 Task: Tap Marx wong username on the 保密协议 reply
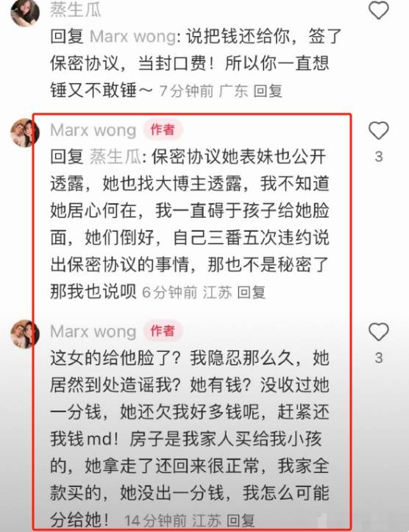93,130
